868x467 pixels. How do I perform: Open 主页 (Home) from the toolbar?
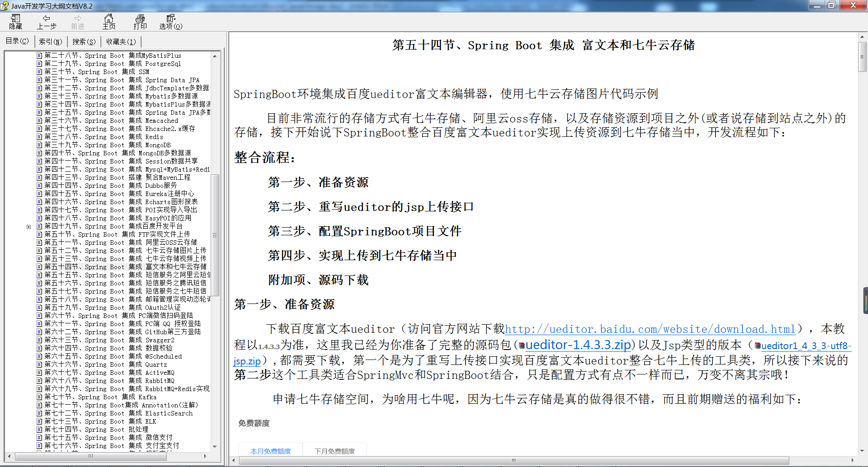[109, 22]
